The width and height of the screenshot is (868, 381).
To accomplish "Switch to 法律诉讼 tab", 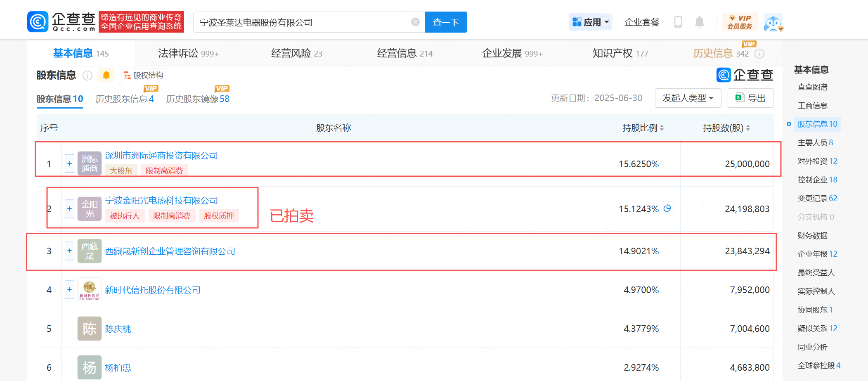I will [188, 53].
